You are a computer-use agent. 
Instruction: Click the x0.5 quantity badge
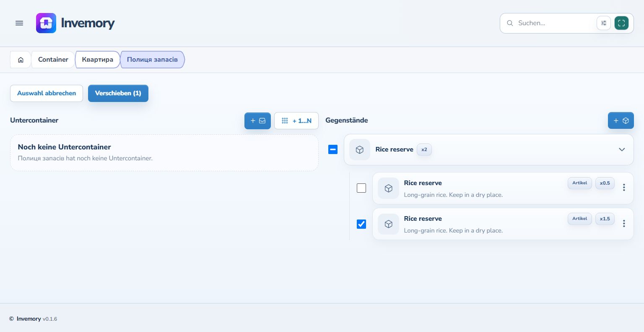pos(605,183)
